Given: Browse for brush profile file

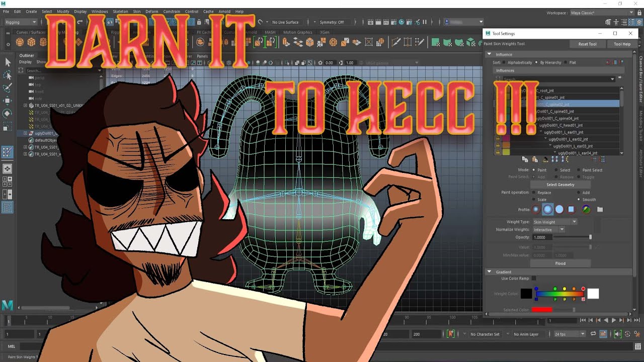Looking at the screenshot, I should tap(600, 209).
